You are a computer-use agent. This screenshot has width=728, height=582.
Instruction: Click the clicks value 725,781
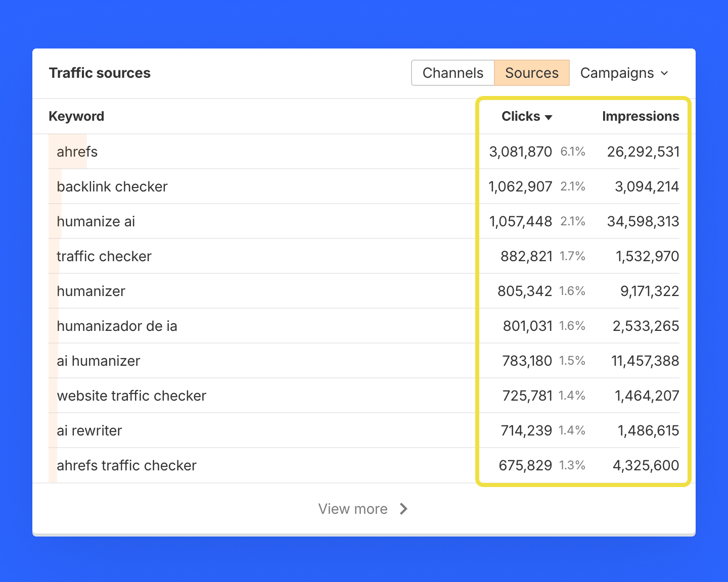[527, 396]
